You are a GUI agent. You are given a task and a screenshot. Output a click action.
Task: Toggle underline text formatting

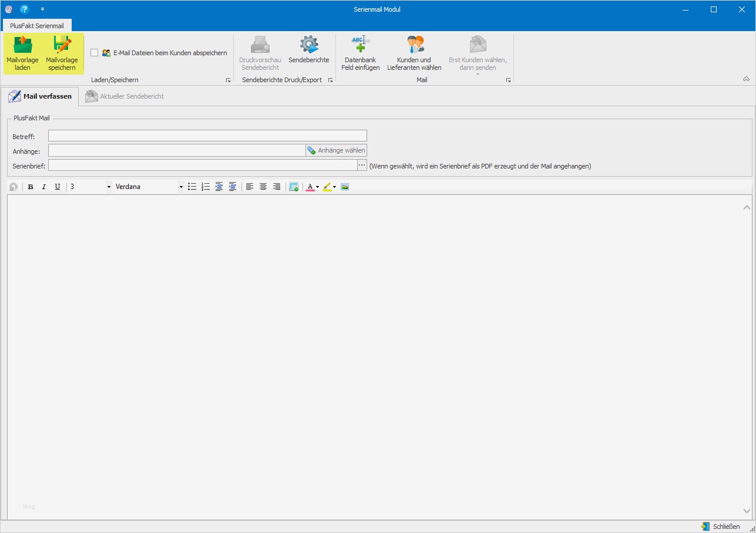click(x=57, y=187)
